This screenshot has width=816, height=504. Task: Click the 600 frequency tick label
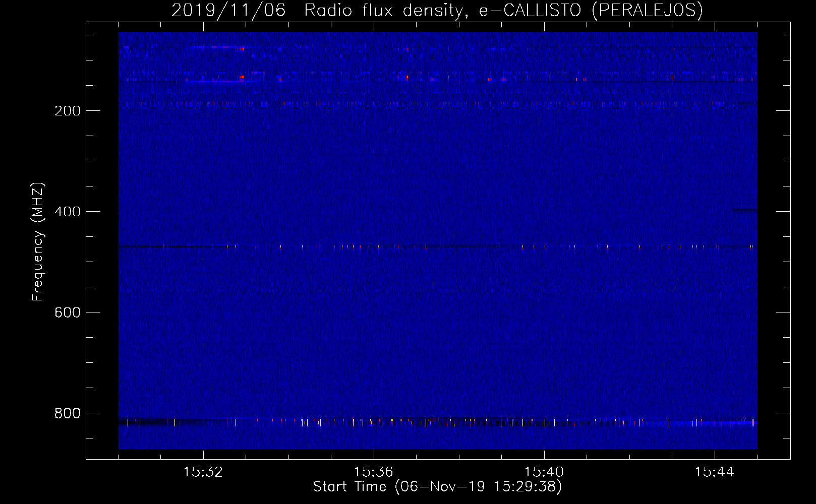[68, 312]
